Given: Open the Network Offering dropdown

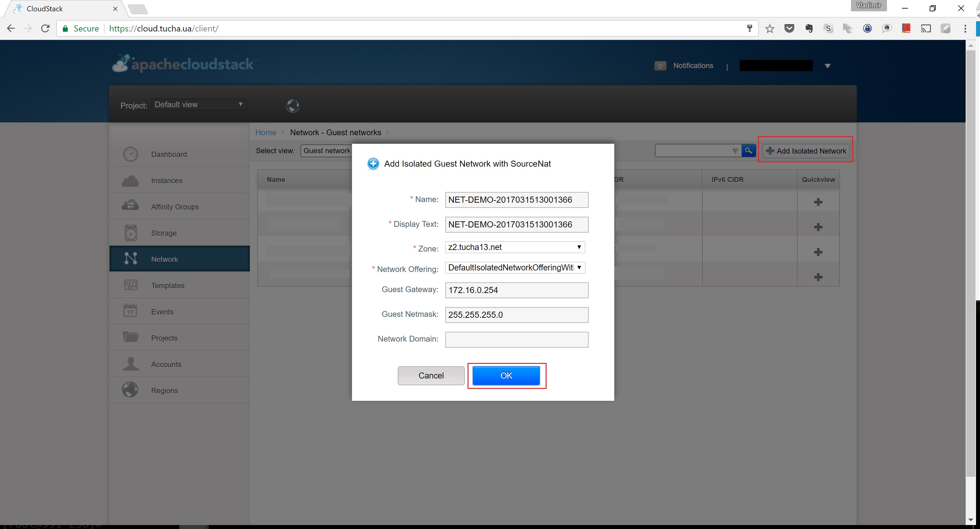Looking at the screenshot, I should point(515,268).
